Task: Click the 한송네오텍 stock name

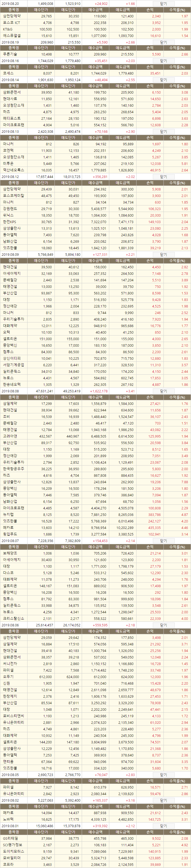Action: click(x=11, y=384)
